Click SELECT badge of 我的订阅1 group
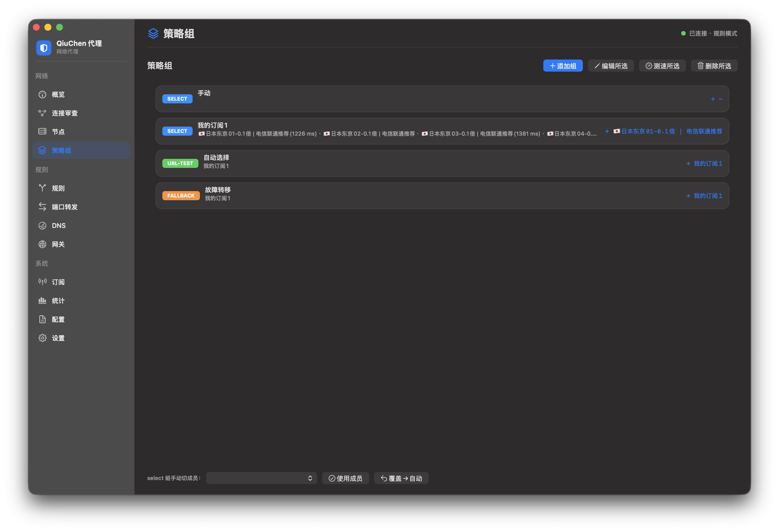 [177, 131]
